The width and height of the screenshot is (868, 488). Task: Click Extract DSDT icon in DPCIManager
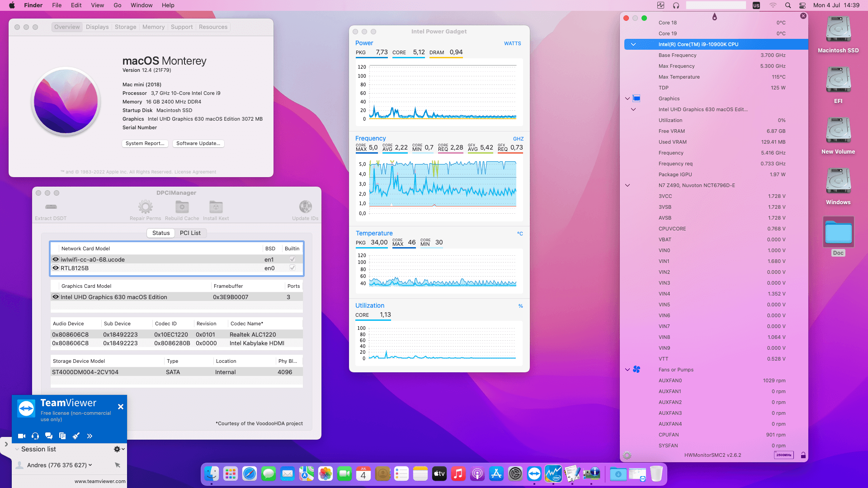51,207
